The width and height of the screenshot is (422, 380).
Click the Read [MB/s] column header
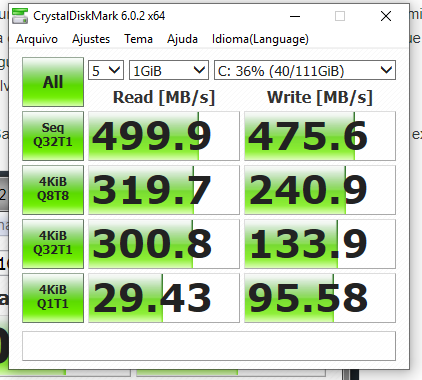(164, 97)
